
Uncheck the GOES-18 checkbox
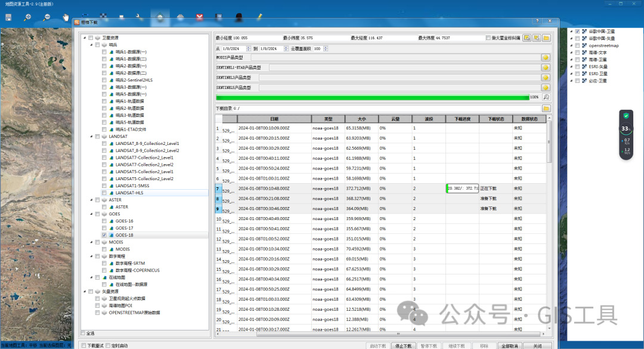pyautogui.click(x=104, y=235)
